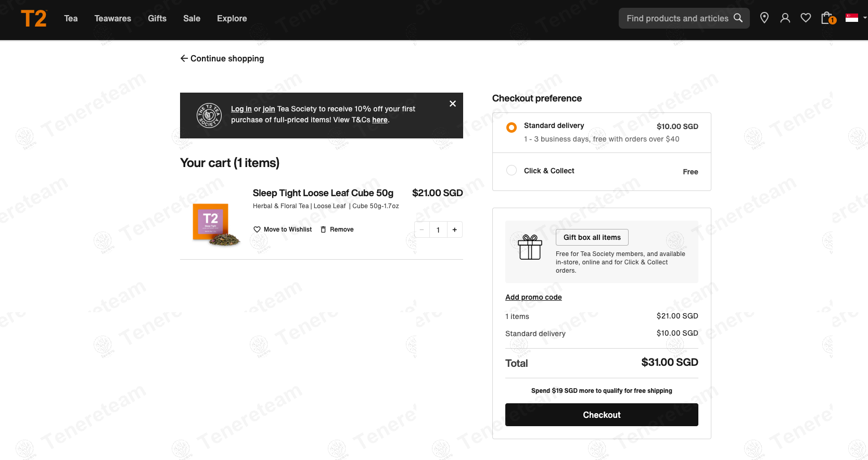
Task: Dismiss the Tea Society banner
Action: tap(452, 104)
